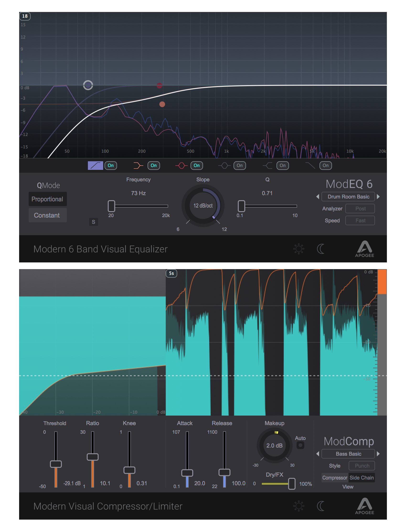
Task: Go to next ModComp preset arrow
Action: pyautogui.click(x=378, y=454)
